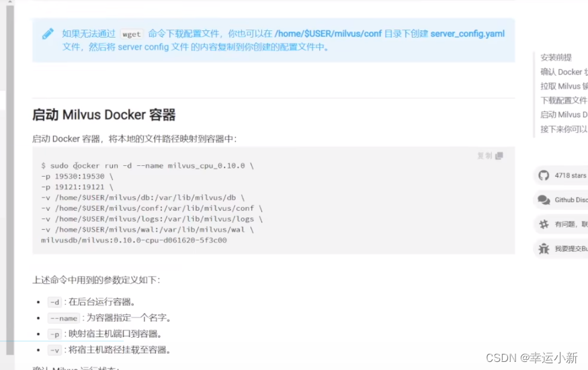The width and height of the screenshot is (588, 370).
Task: Click the Github Disc... button text
Action: coord(571,200)
